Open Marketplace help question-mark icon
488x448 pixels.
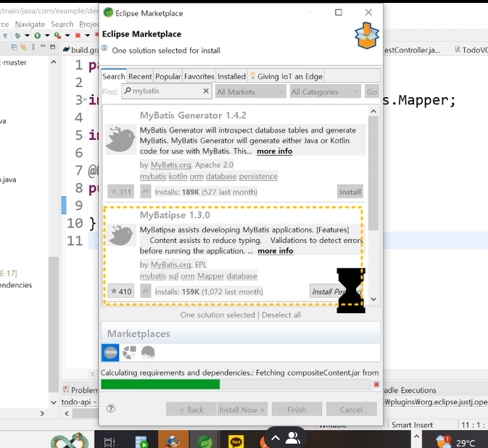tap(111, 408)
